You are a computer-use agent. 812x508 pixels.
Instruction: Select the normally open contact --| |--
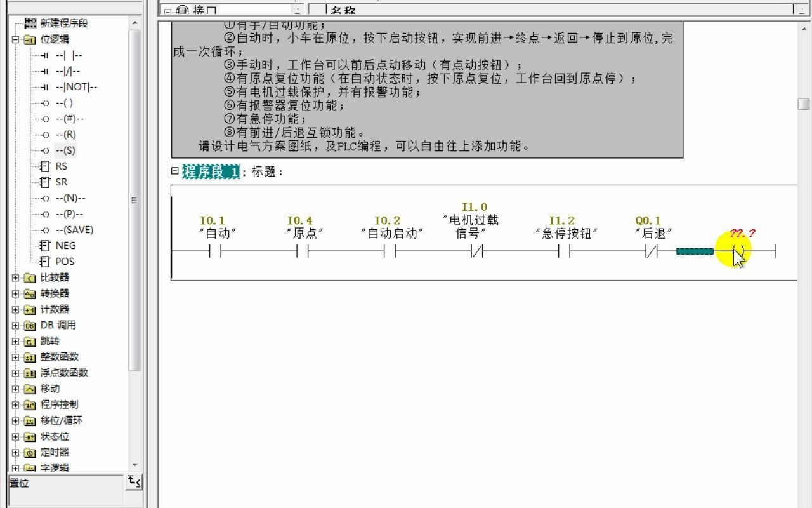coord(69,55)
